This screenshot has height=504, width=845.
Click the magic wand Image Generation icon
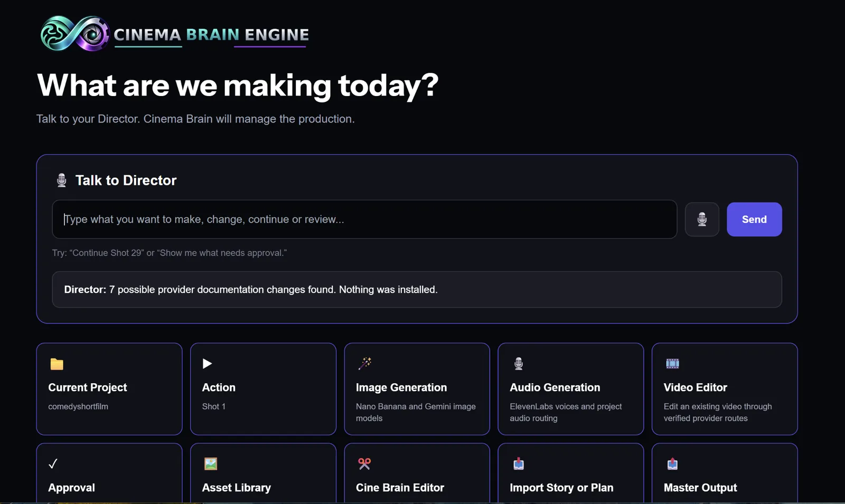(364, 363)
